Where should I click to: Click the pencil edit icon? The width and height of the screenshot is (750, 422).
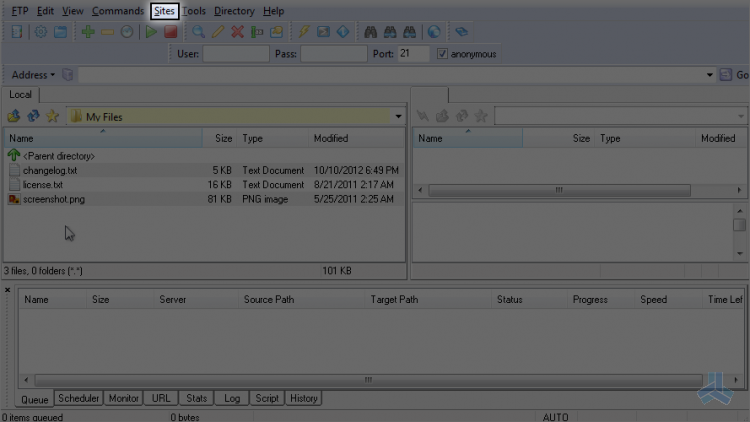218,32
